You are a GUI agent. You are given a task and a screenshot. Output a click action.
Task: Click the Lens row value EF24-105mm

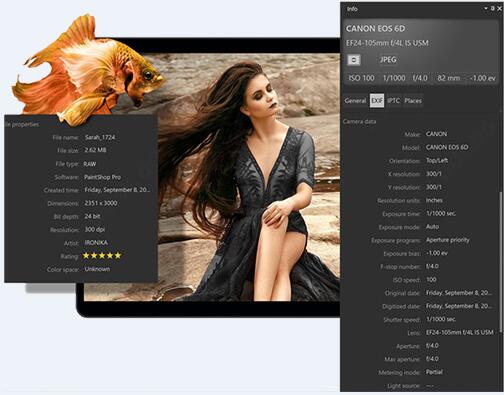point(460,332)
